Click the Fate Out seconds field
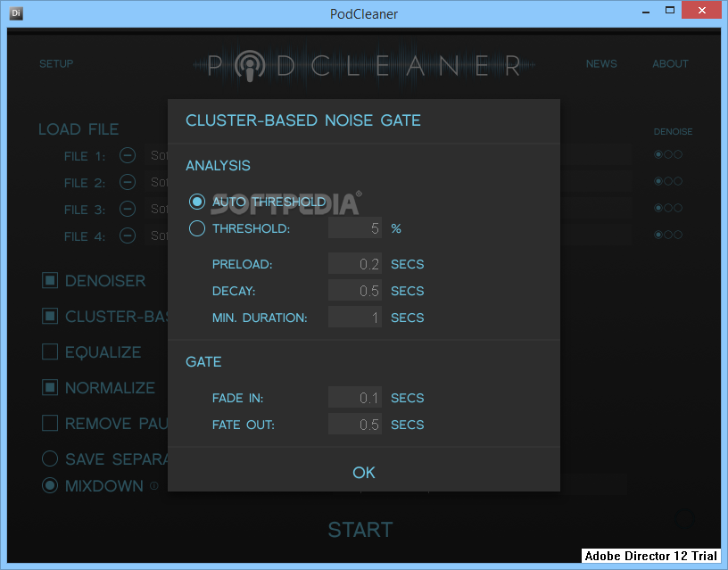 click(x=355, y=425)
